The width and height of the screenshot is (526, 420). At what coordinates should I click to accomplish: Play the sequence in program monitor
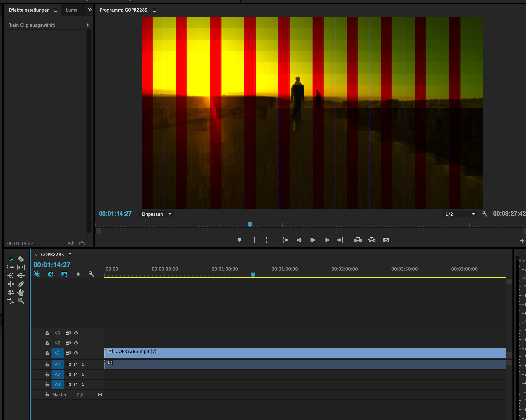pos(313,240)
